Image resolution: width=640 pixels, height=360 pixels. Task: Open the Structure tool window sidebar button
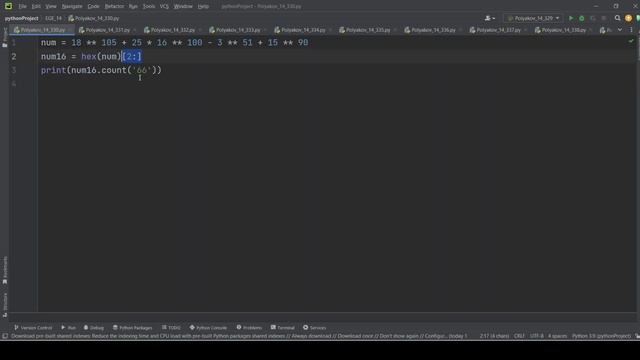[5, 304]
